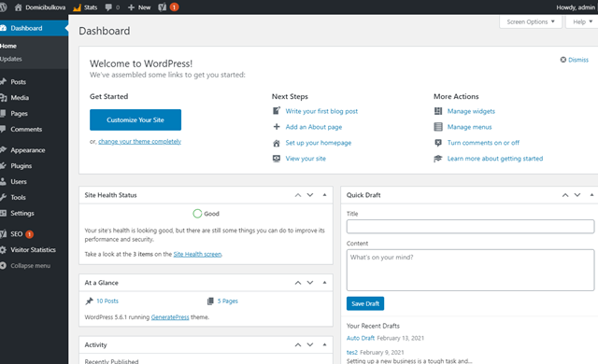Image resolution: width=598 pixels, height=364 pixels.
Task: Open the Screen Options dropdown
Action: click(531, 21)
